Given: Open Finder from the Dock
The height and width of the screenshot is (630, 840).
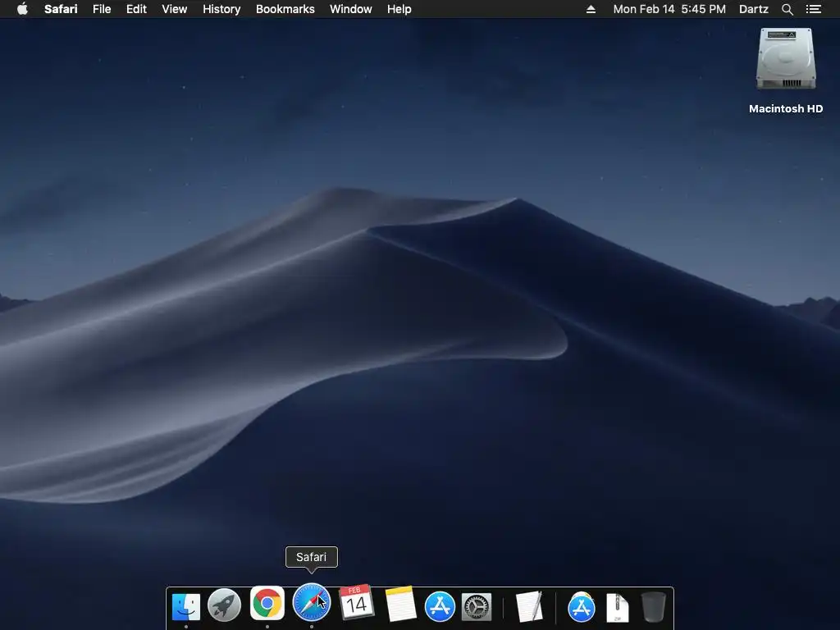Looking at the screenshot, I should pyautogui.click(x=186, y=606).
